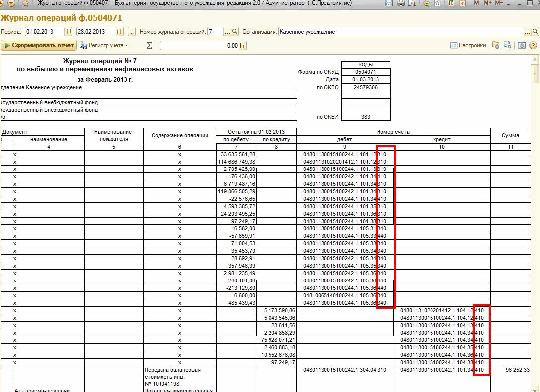Click the debit balance cell 119 066 505,29
The height and width of the screenshot is (392, 540).
coord(236,191)
